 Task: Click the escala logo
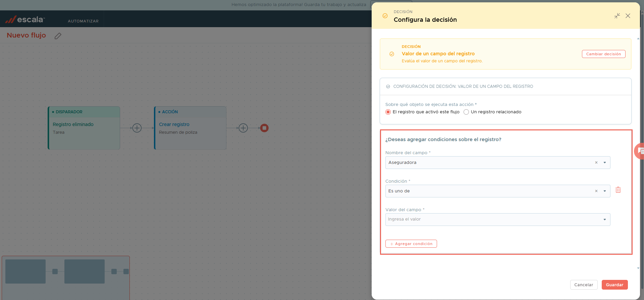[x=25, y=19]
